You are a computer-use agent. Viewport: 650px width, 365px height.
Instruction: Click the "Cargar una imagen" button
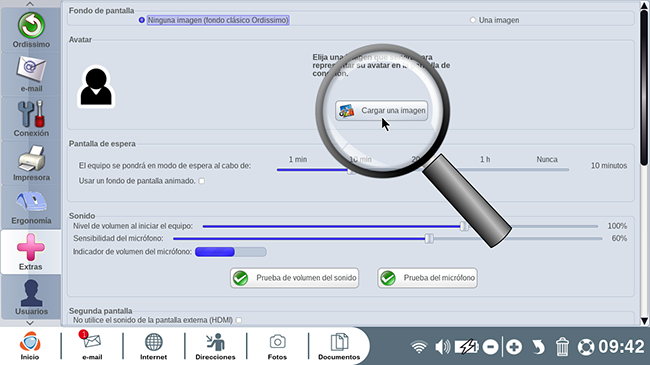click(381, 111)
